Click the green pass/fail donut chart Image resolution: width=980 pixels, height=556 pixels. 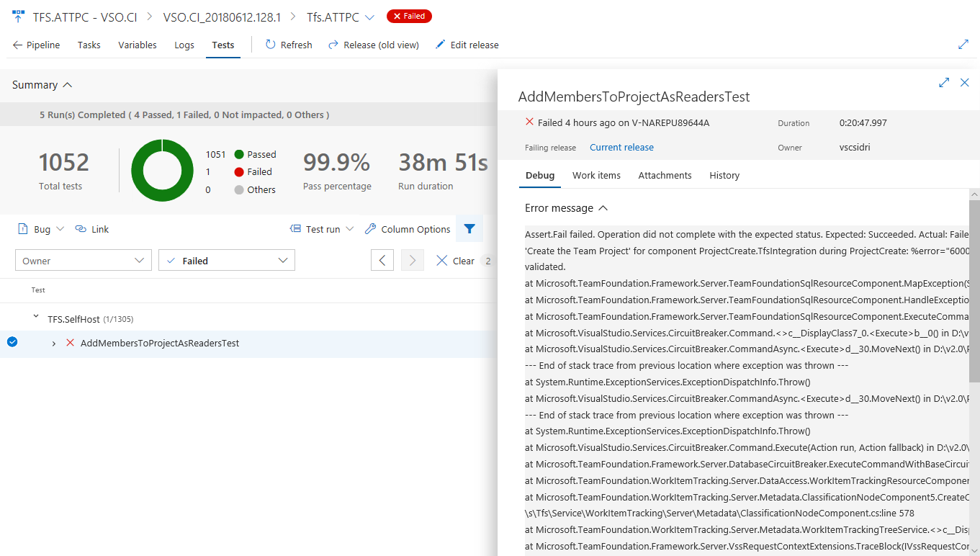tap(162, 171)
